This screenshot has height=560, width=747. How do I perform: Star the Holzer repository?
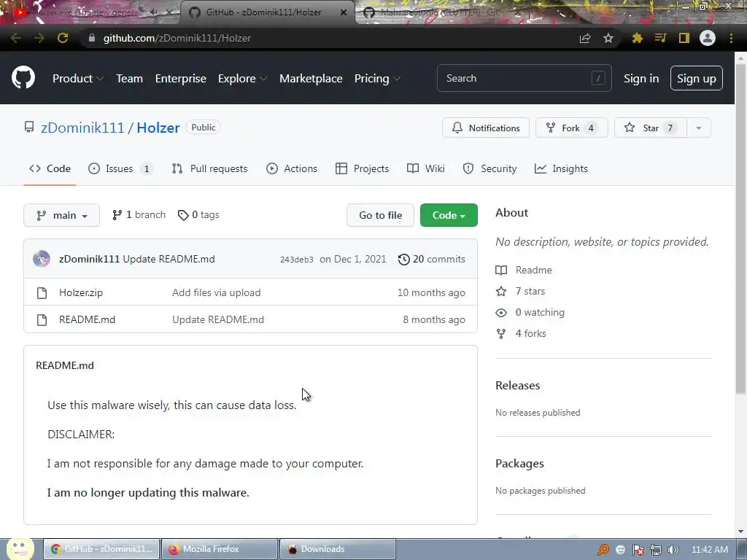pyautogui.click(x=650, y=128)
